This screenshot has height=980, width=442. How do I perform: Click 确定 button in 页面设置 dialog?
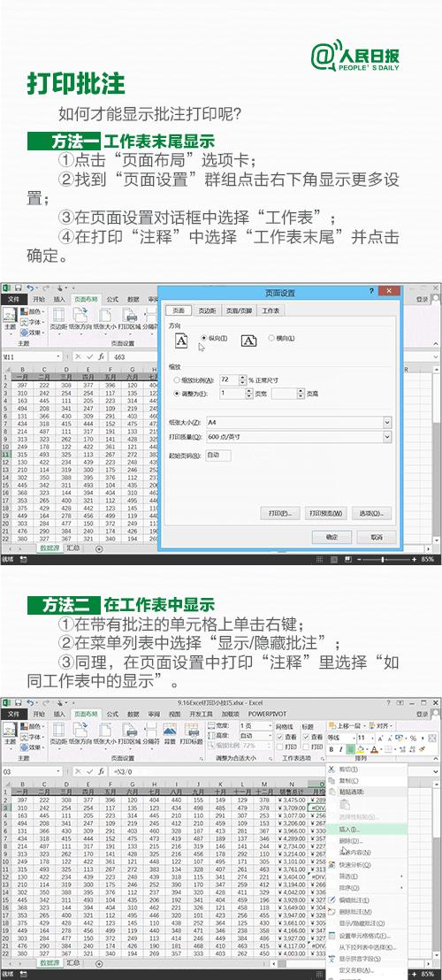click(331, 538)
